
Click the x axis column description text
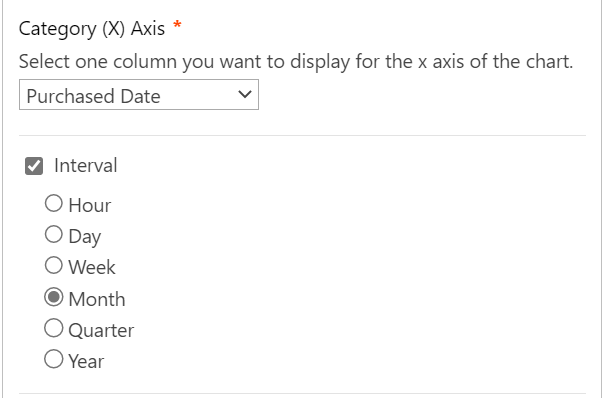pos(296,62)
